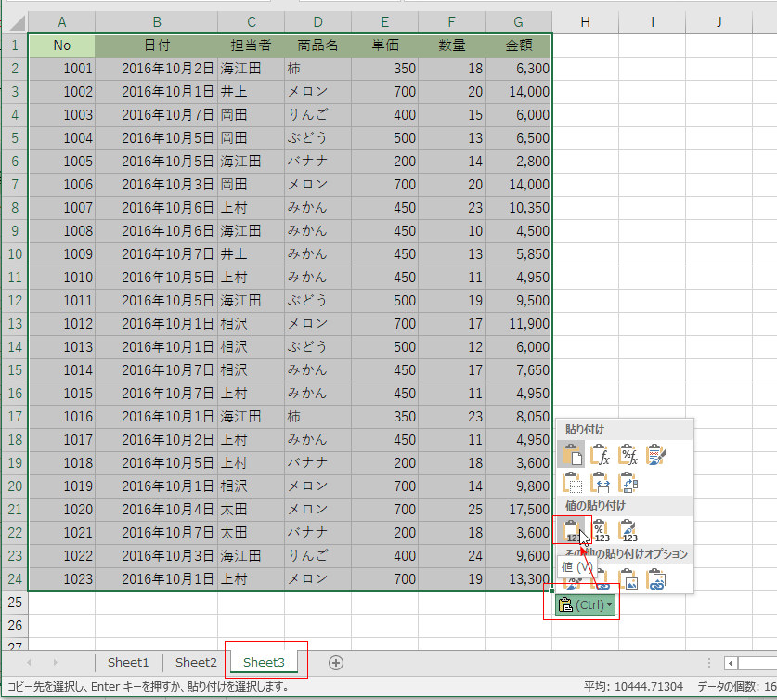
Task: Switch to the Sheet2 tab
Action: pyautogui.click(x=196, y=662)
